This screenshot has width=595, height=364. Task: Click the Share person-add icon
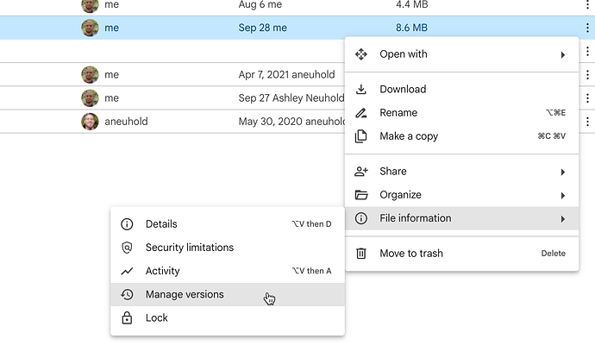tap(361, 172)
